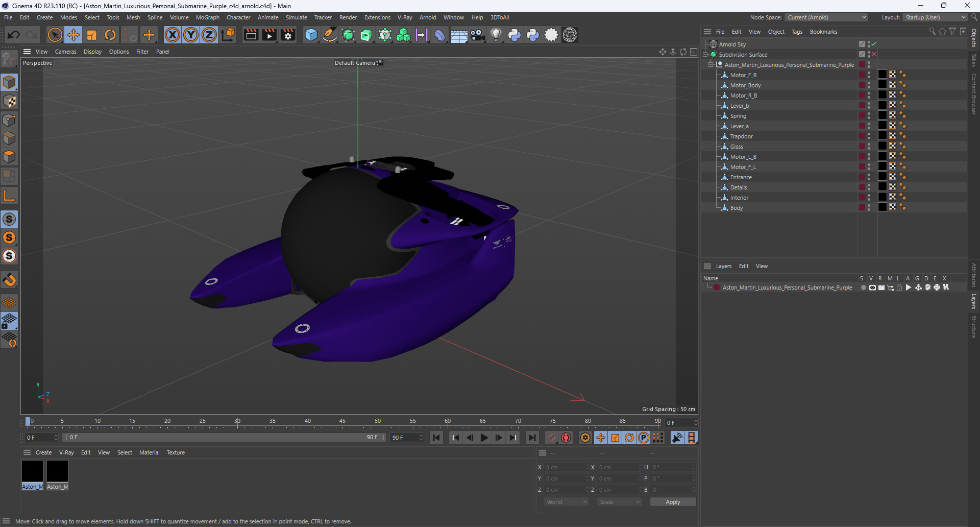Toggle Subdivision Surface enable mark
The width and height of the screenshot is (980, 527).
(x=873, y=54)
